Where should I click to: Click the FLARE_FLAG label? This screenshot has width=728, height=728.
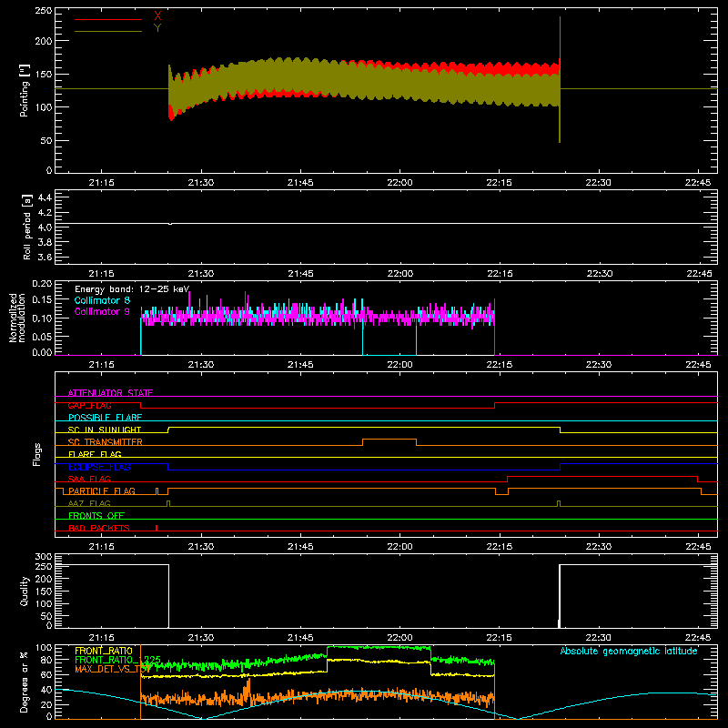(95, 454)
